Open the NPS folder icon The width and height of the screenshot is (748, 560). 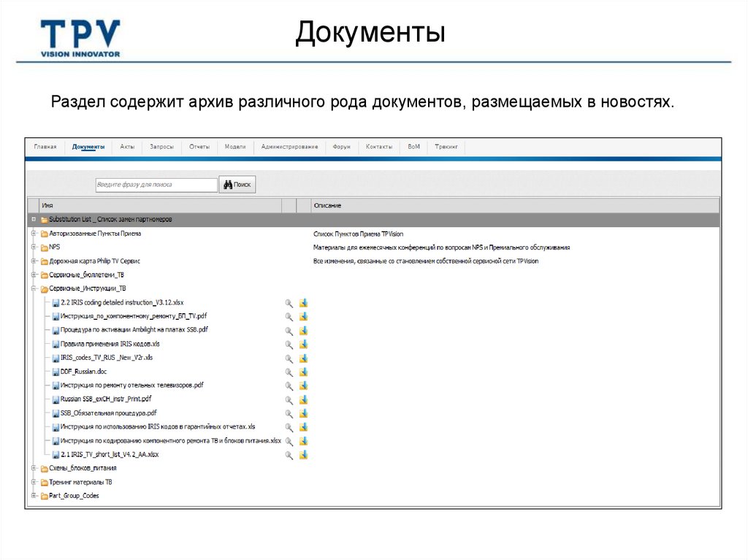tap(42, 247)
